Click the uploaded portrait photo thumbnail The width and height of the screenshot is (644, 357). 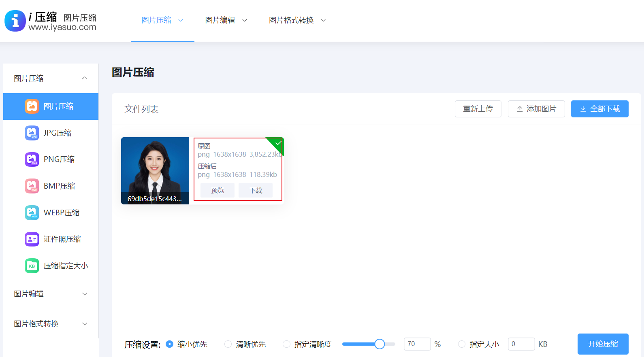(x=155, y=166)
